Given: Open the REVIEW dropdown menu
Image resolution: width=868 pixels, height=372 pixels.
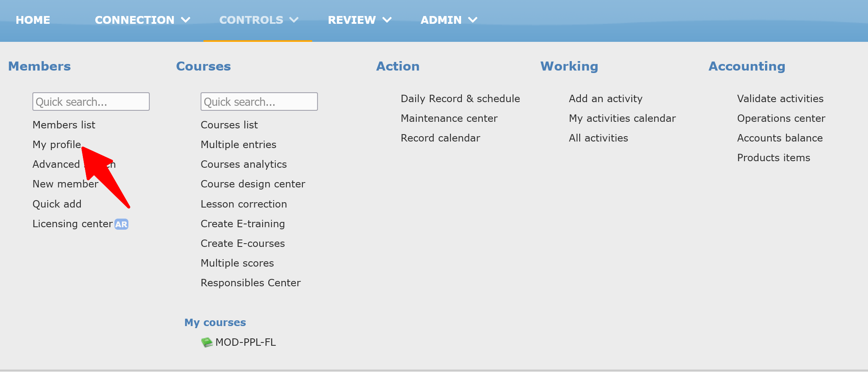Looking at the screenshot, I should [359, 20].
